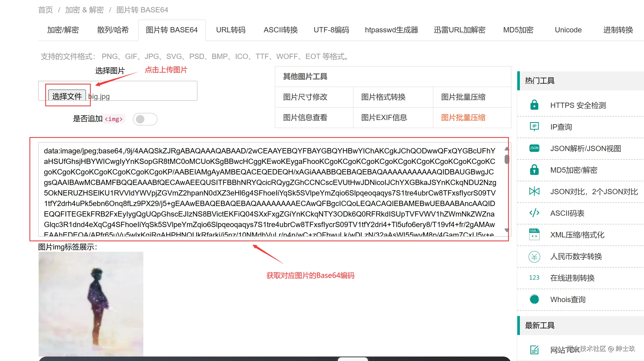
Task: Click the green JSON parser icon
Action: point(534,148)
